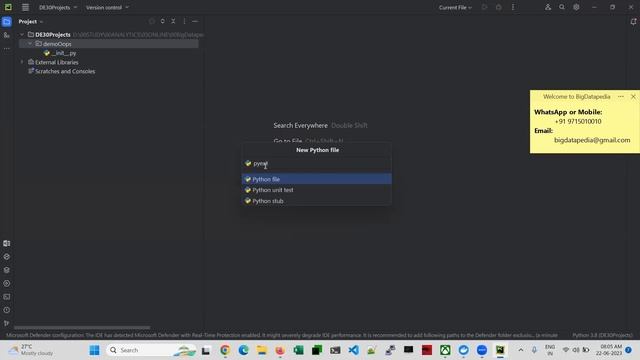
Task: Click the new file name field
Action: tap(316, 164)
